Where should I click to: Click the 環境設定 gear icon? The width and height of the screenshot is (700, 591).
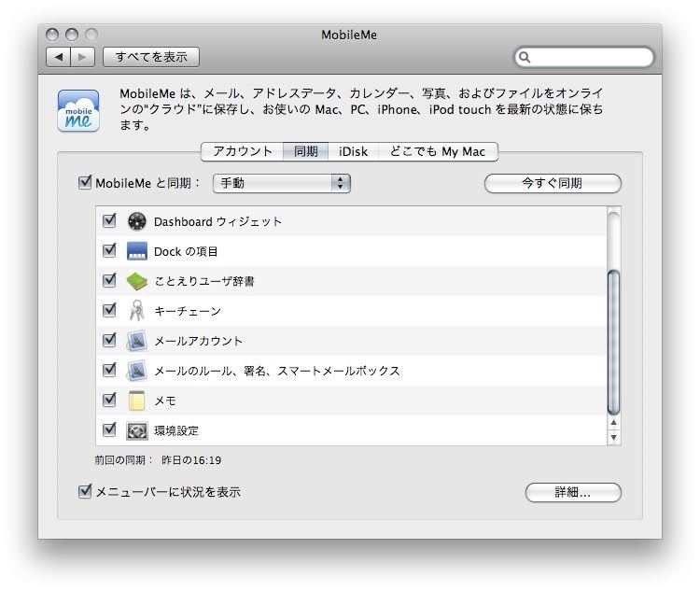pyautogui.click(x=137, y=430)
